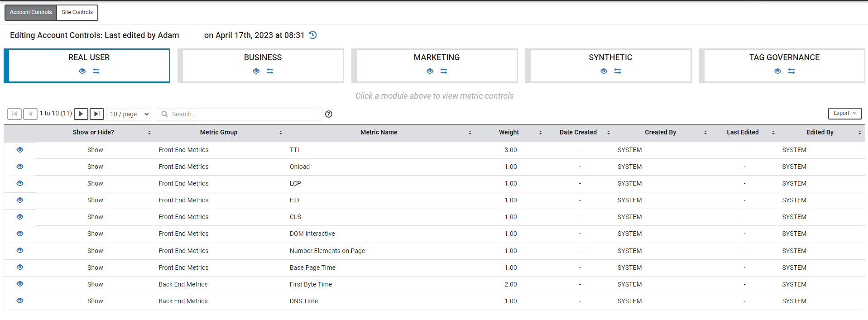Click Back End Metrics in DNS Time row
Screen dimensions: 868x320
point(183,301)
